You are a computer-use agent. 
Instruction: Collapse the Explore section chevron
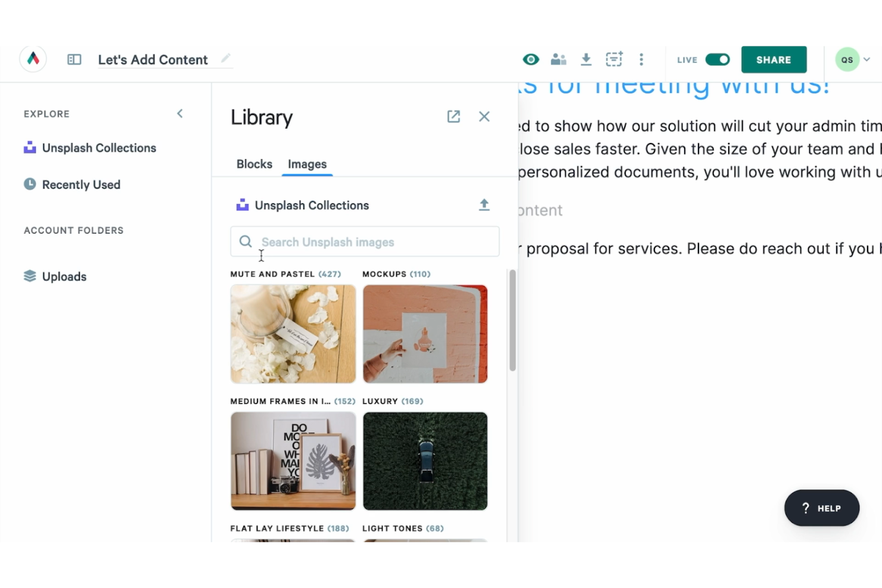click(179, 113)
